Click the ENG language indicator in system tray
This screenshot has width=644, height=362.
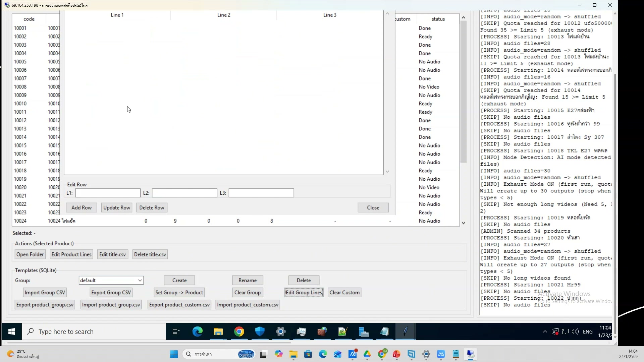(588, 331)
